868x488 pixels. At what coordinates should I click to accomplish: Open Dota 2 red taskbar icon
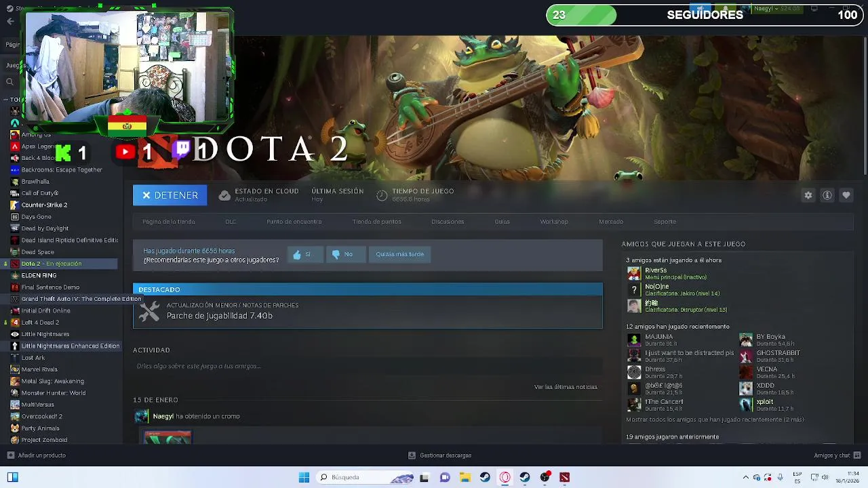tap(564, 477)
